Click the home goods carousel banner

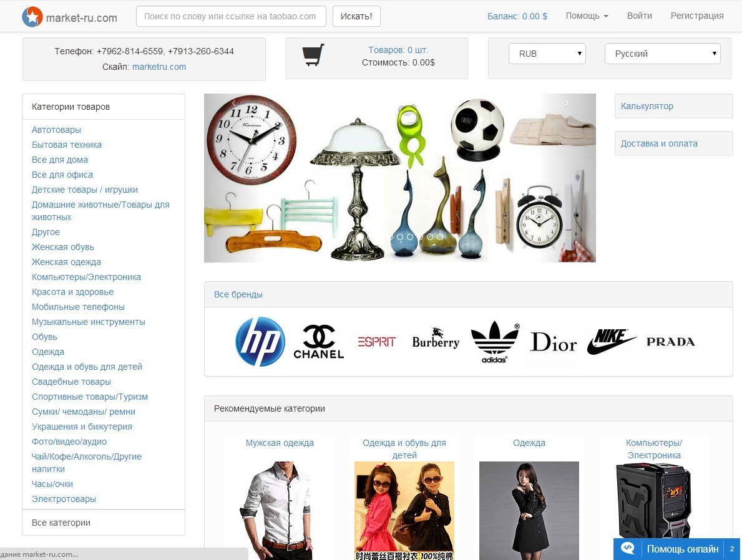click(x=400, y=178)
